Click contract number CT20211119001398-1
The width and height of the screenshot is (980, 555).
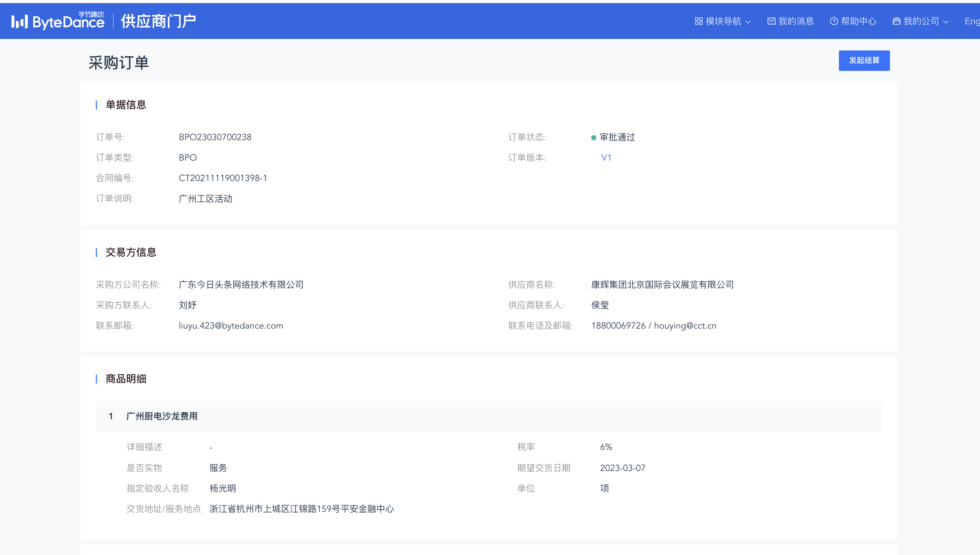pos(222,178)
